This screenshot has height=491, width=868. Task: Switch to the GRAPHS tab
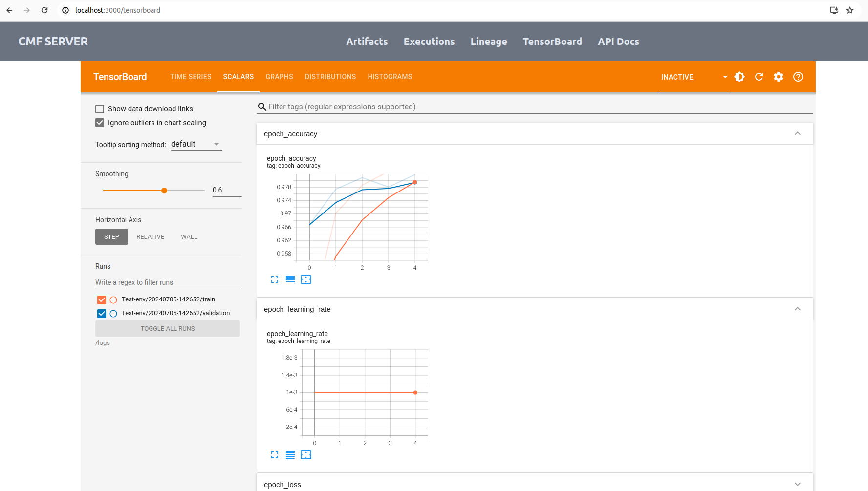pyautogui.click(x=280, y=77)
